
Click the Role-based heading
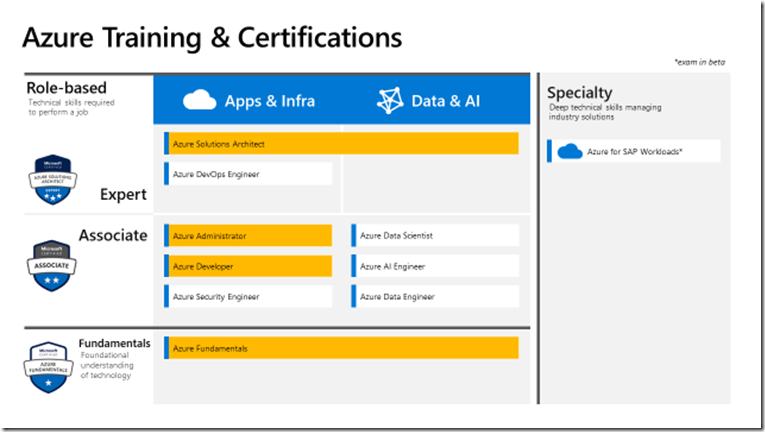pos(66,88)
